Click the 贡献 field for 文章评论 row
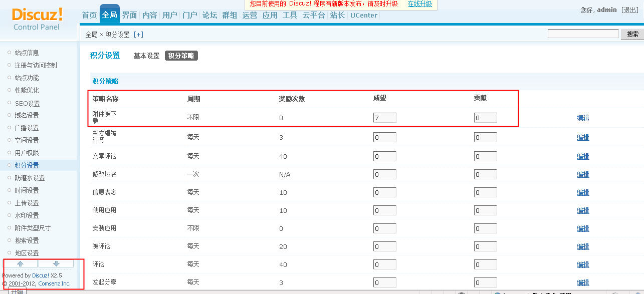 coord(486,156)
